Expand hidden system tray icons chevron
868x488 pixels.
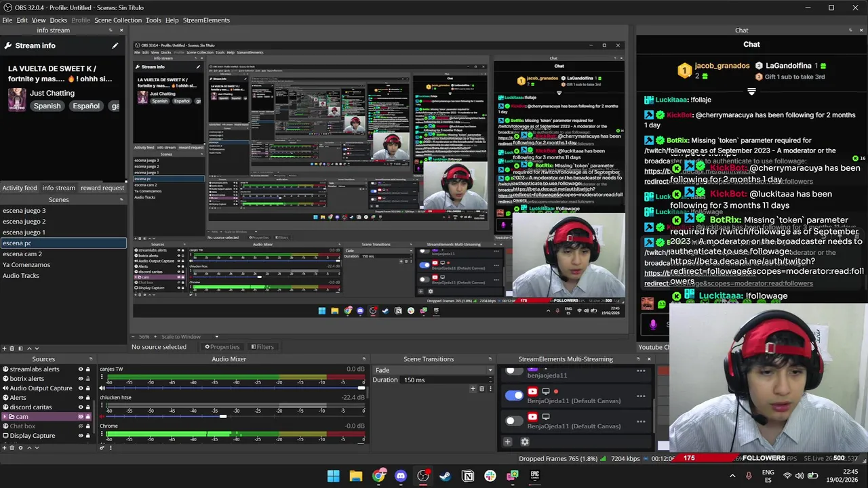732,476
